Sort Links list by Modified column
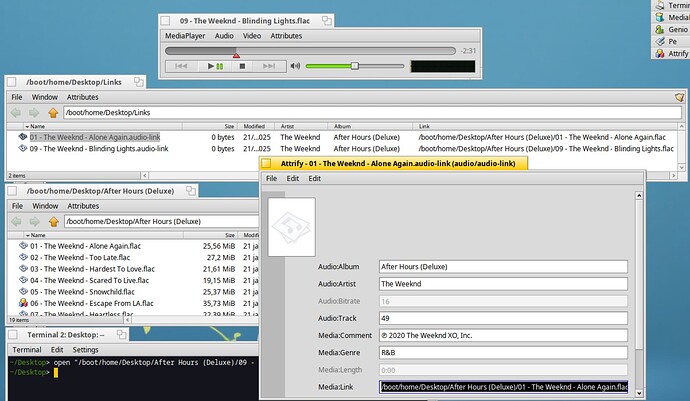The image size is (690, 401). tap(255, 126)
